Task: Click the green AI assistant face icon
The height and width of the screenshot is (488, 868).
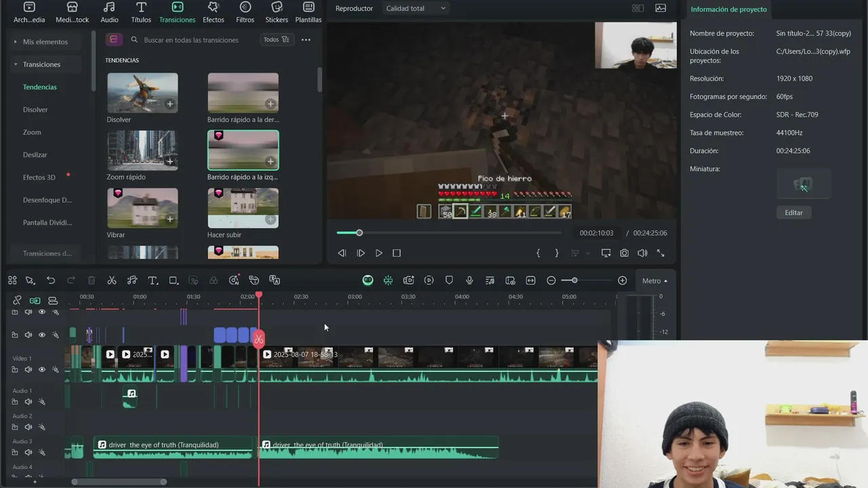Action: [x=368, y=280]
